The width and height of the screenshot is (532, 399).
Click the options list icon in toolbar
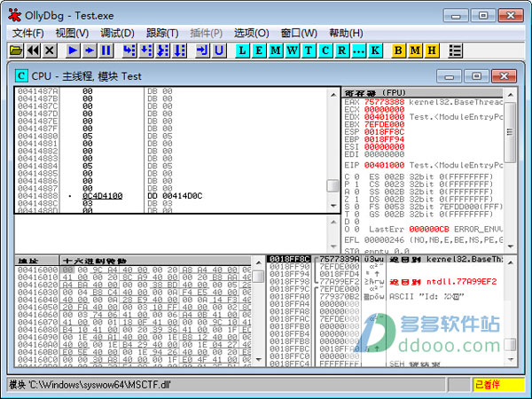[x=455, y=51]
